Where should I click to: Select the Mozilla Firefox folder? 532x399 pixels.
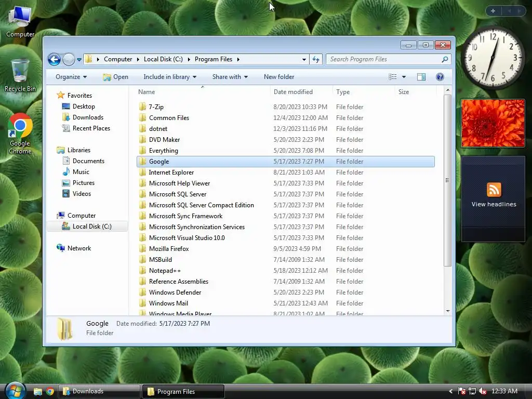click(x=169, y=249)
